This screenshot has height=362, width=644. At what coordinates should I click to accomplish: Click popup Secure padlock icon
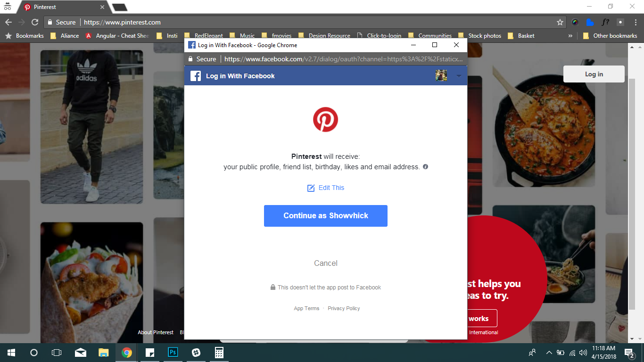(x=190, y=59)
